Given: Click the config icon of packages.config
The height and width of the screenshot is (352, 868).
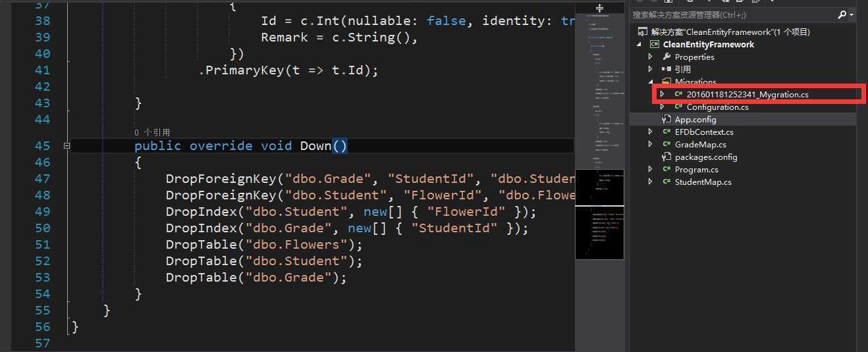Looking at the screenshot, I should (x=666, y=157).
